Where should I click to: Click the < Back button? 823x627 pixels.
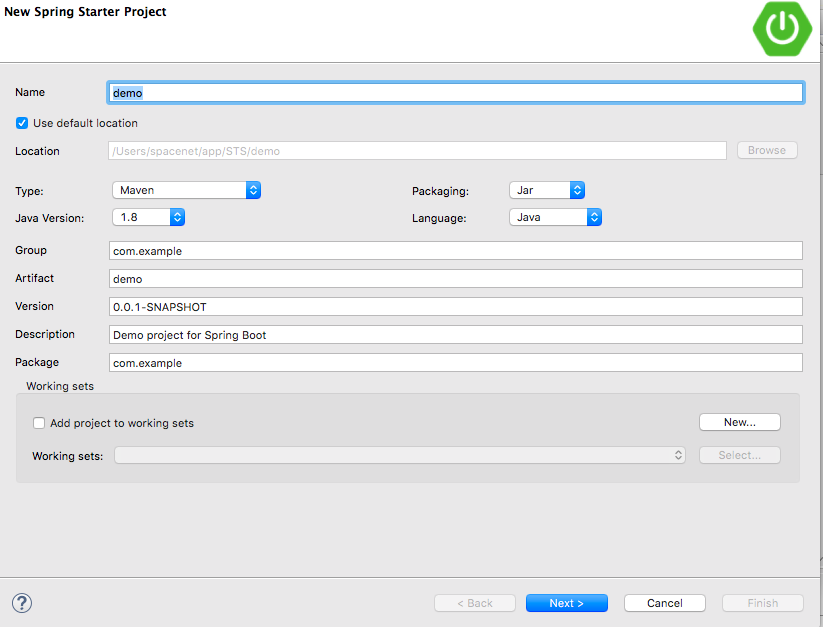pos(475,603)
